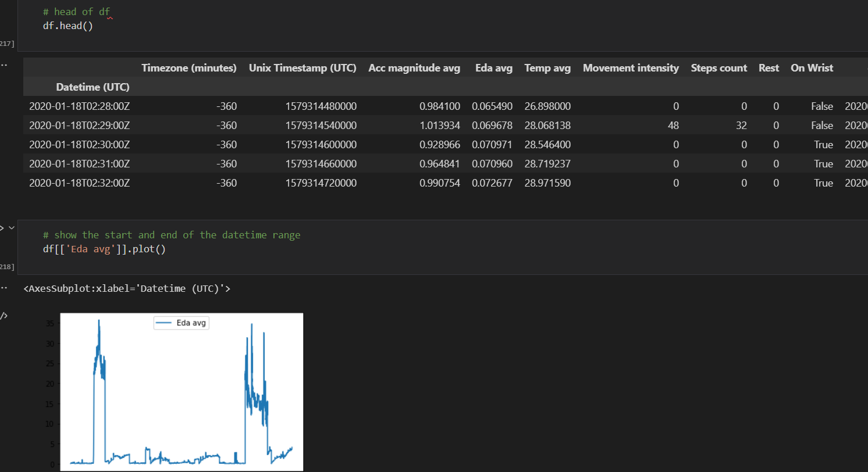Click the 'Timezone (minutes)' column header
The width and height of the screenshot is (868, 472).
tap(189, 68)
